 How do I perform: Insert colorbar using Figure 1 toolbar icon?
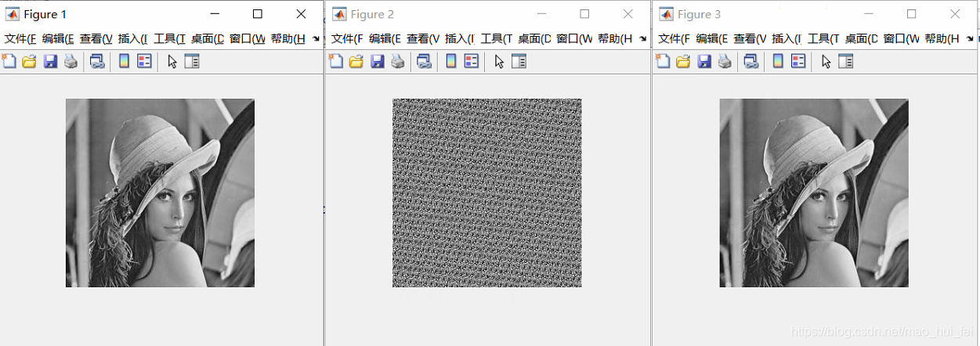pos(124,61)
